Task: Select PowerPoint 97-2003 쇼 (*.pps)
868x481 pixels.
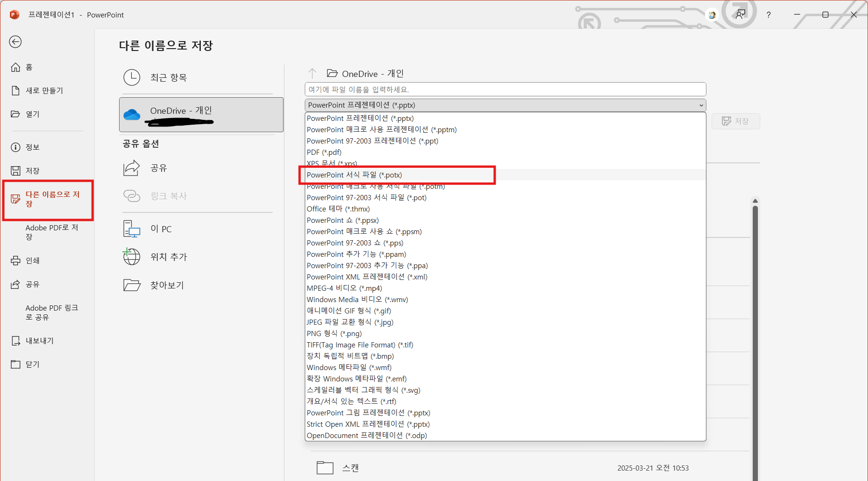Action: tap(506, 243)
